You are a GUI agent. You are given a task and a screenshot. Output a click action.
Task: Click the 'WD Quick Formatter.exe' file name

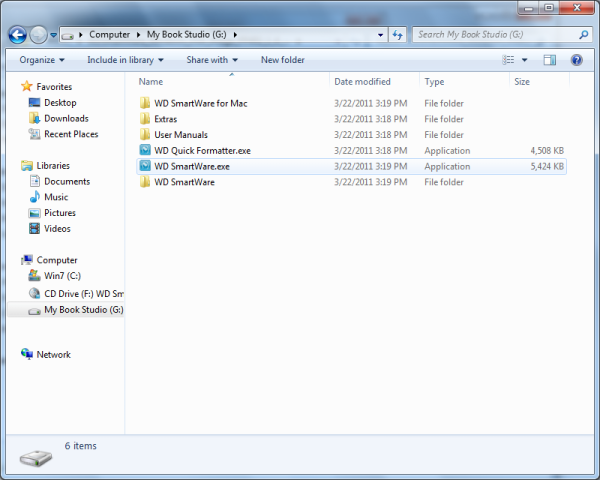click(202, 150)
